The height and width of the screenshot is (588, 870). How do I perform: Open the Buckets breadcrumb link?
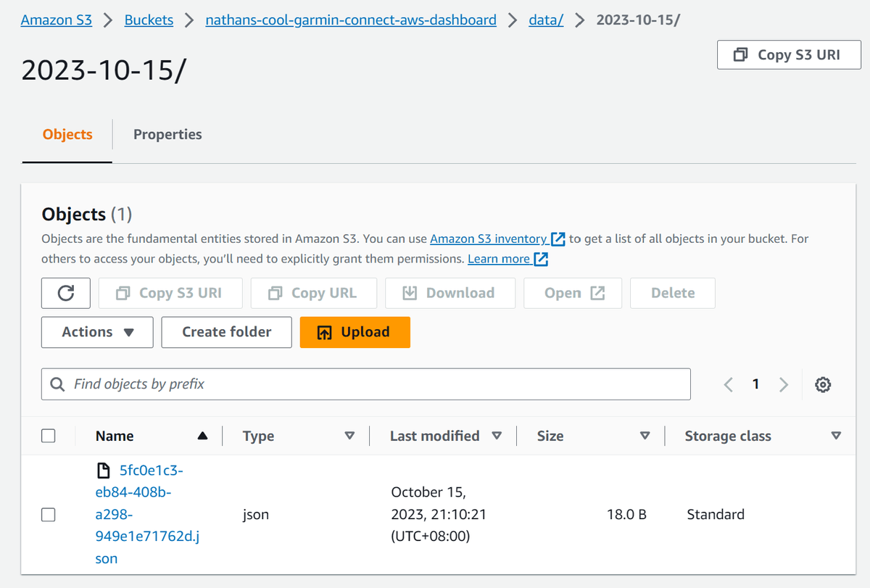point(149,20)
